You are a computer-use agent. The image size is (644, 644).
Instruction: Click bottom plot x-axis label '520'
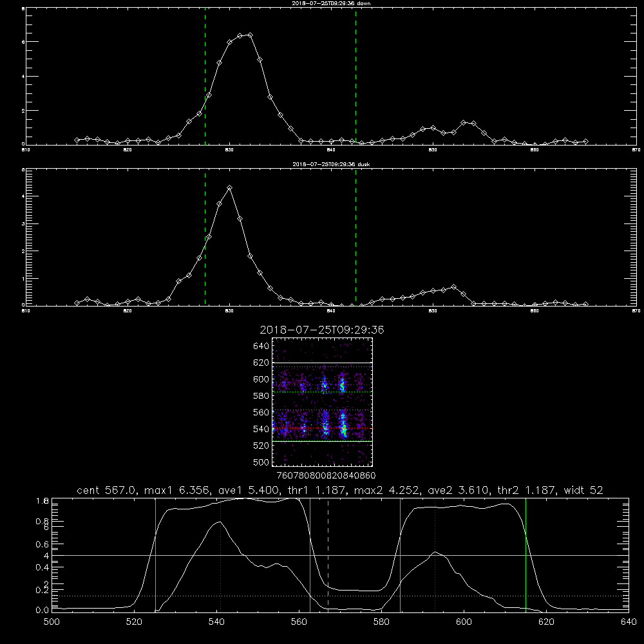(x=134, y=622)
